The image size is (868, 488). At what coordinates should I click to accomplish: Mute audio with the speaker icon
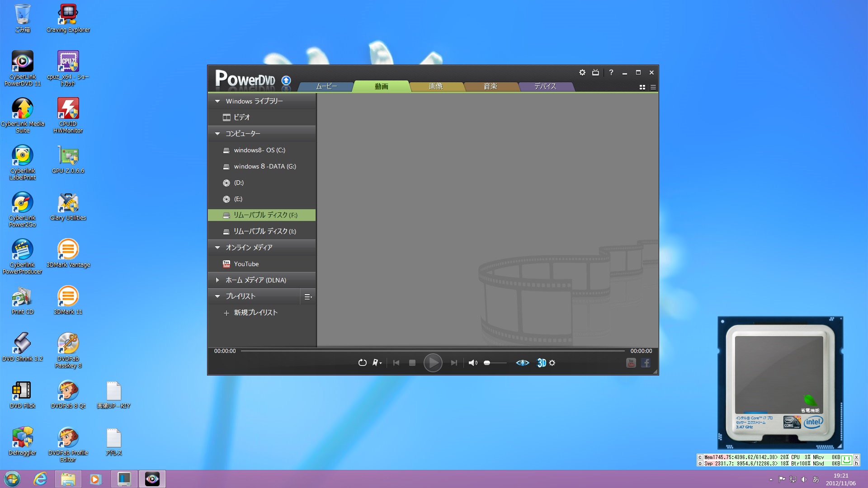[472, 363]
